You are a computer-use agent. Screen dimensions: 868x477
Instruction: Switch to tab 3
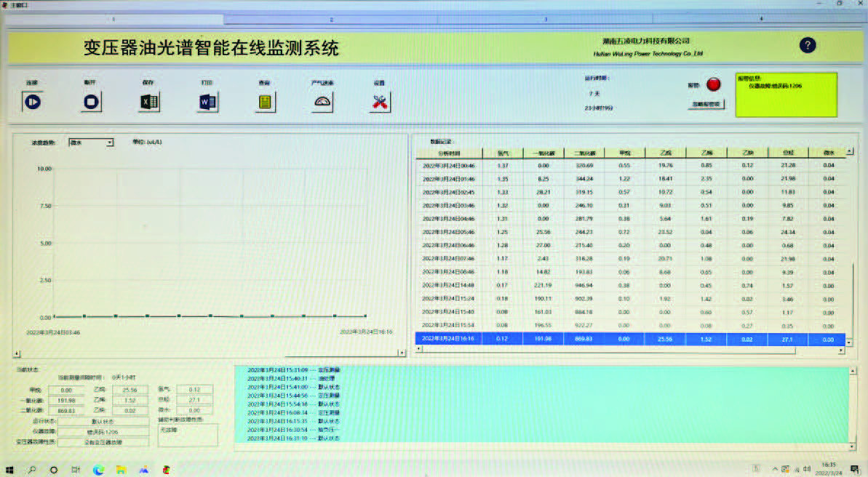click(x=545, y=20)
